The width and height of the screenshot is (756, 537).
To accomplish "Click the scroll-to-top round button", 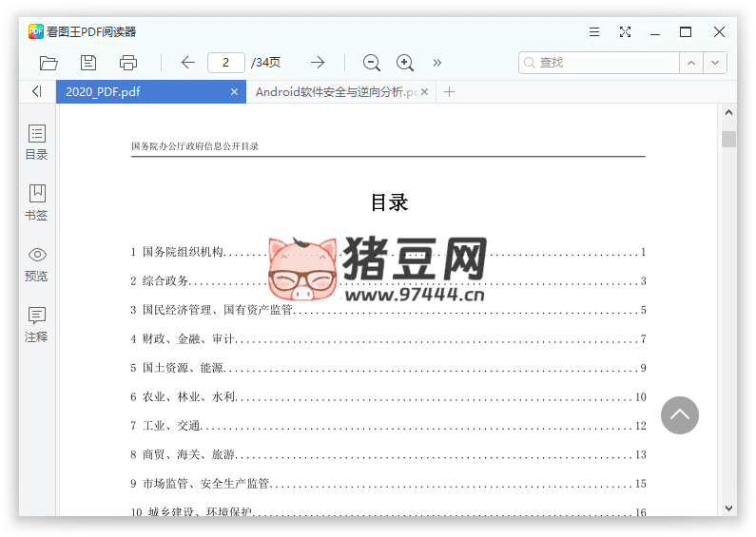I will tap(679, 415).
